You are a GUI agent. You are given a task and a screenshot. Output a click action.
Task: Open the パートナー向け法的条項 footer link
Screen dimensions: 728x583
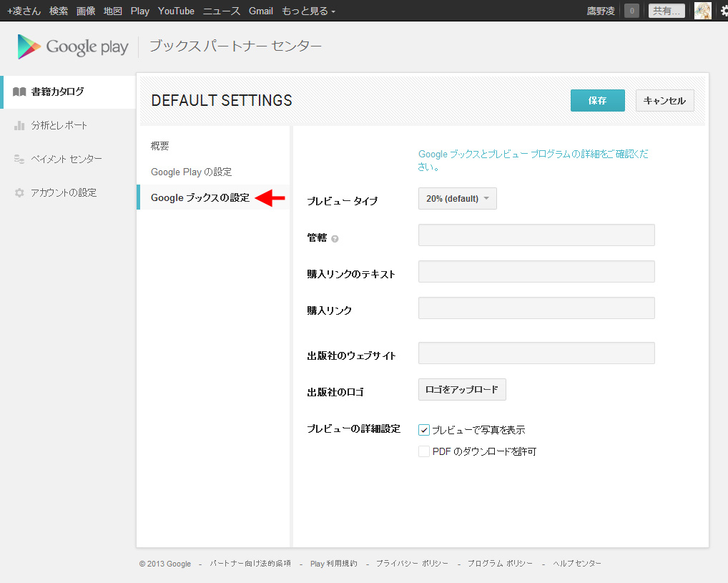point(250,563)
